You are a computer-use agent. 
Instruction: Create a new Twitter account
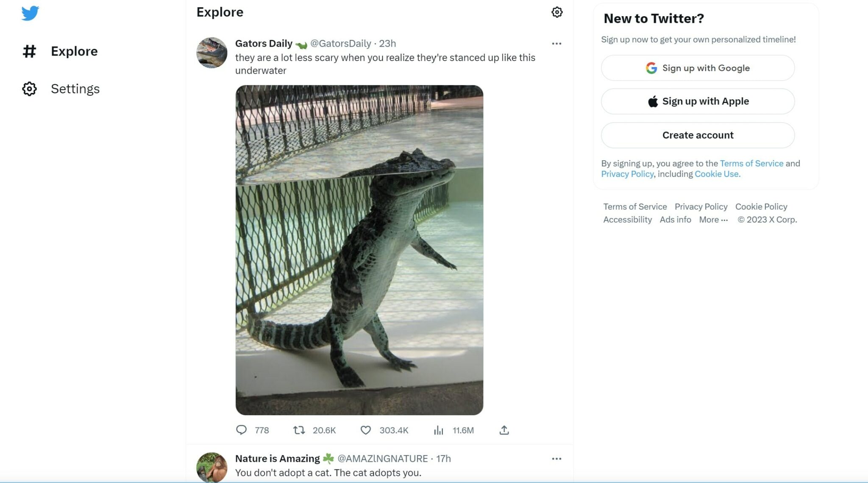click(x=697, y=135)
